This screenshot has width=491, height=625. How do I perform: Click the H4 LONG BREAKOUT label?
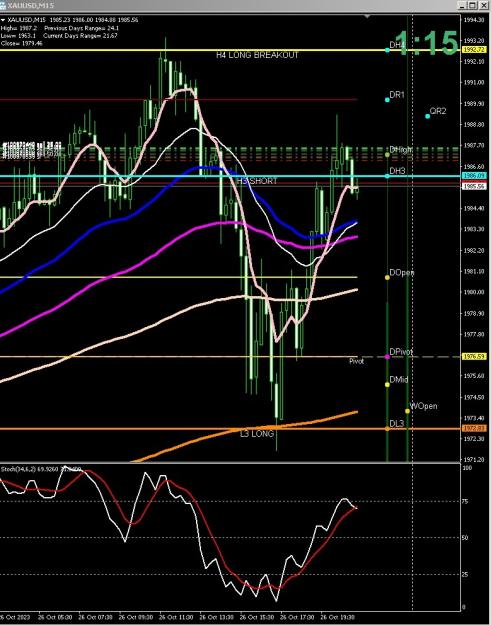[257, 55]
